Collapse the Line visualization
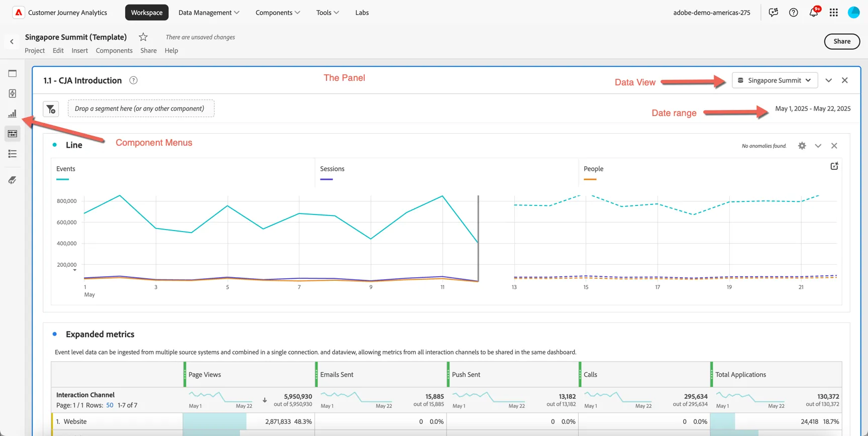 (x=818, y=146)
